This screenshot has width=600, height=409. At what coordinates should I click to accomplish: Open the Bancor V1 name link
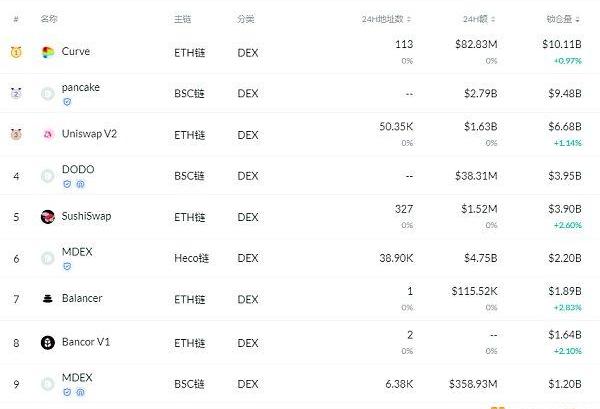(x=86, y=342)
